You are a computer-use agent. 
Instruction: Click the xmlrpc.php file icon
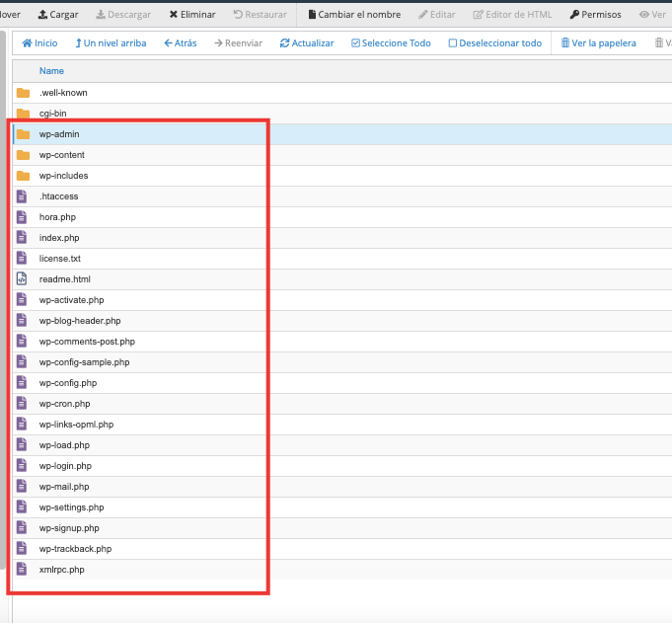click(22, 570)
